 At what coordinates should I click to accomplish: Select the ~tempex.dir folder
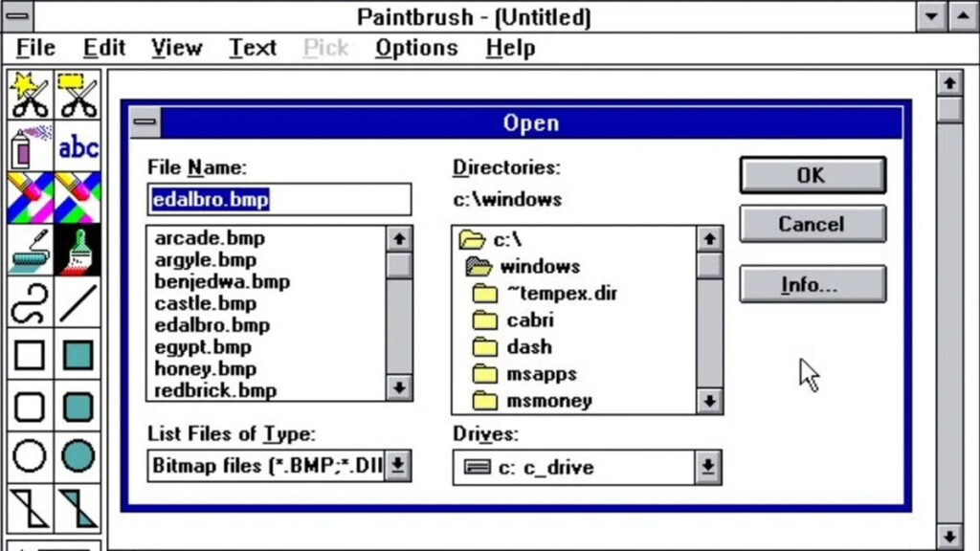pyautogui.click(x=545, y=293)
